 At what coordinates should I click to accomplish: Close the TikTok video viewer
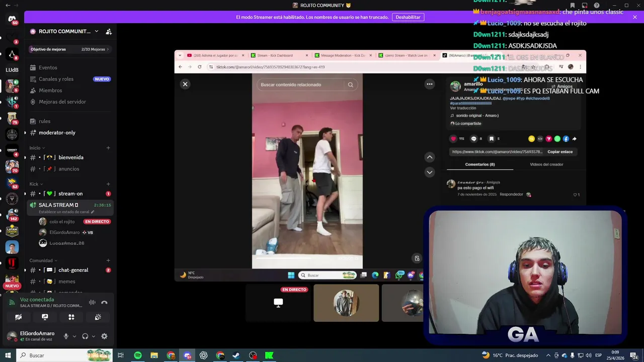pyautogui.click(x=185, y=84)
